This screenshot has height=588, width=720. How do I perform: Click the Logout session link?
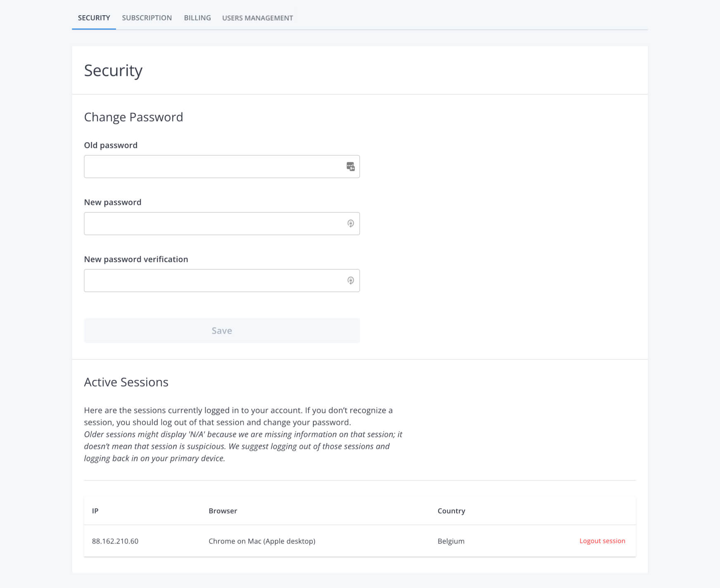(602, 541)
